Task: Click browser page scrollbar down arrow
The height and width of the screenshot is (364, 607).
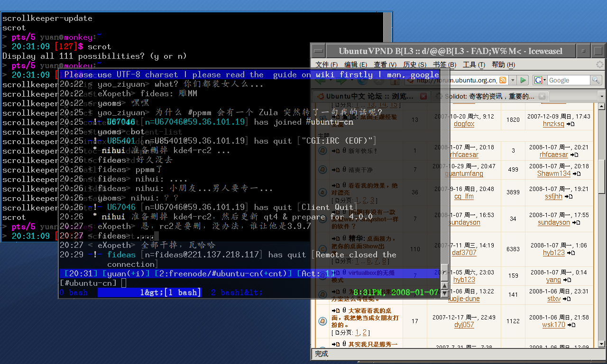Action: [x=601, y=344]
